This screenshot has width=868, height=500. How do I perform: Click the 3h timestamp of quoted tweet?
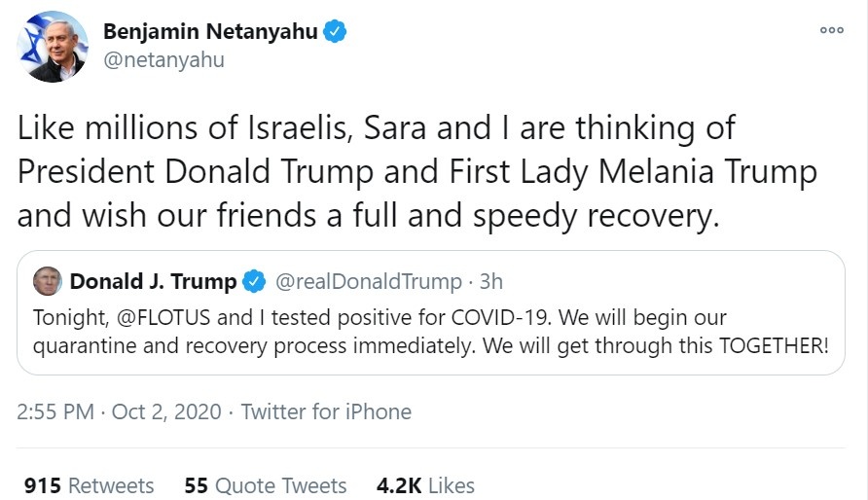tap(492, 282)
